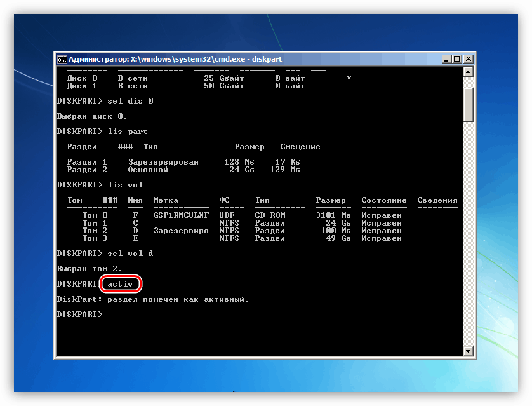Click the 'Зарезервиро' label in the Том 2 row
The width and height of the screenshot is (532, 406).
click(x=181, y=231)
